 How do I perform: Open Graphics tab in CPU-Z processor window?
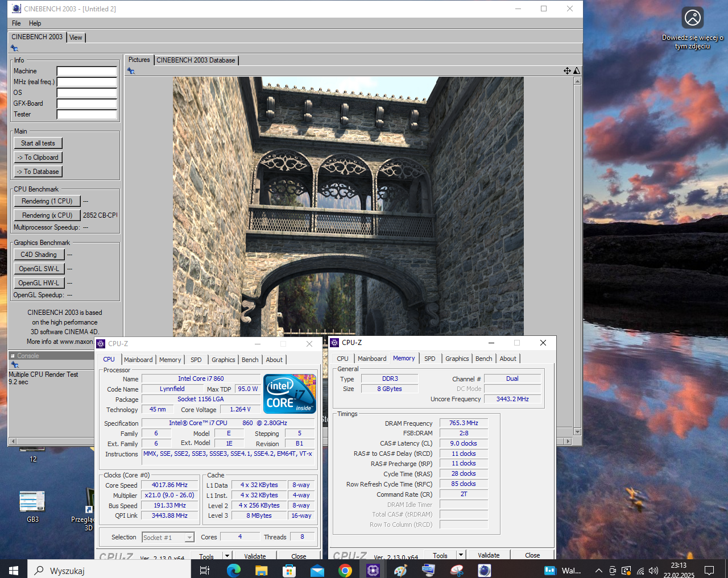coord(223,360)
